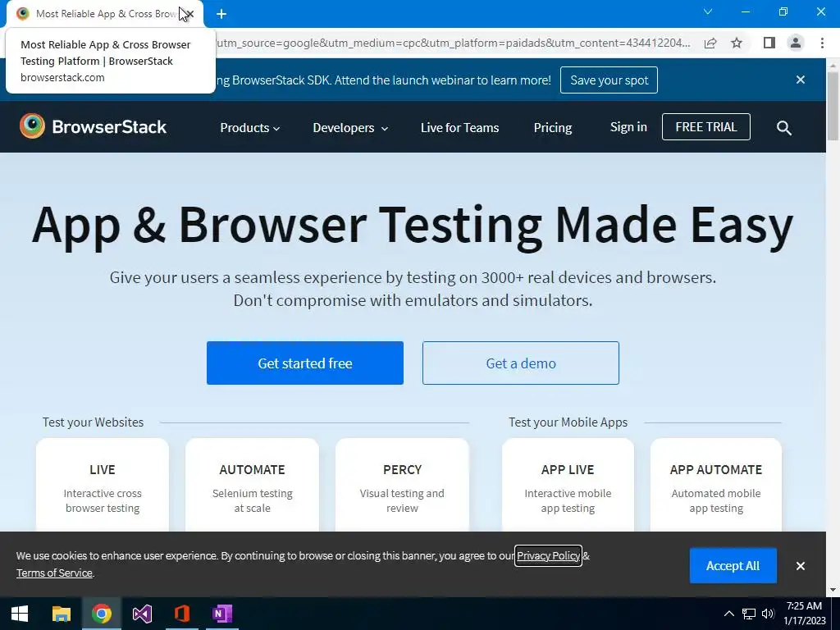
Task: Open the Chrome profile avatar icon
Action: coord(796,43)
